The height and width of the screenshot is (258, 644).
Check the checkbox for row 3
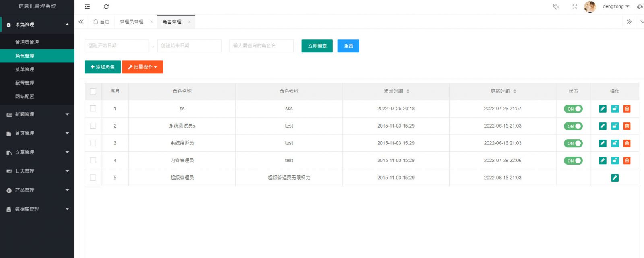(x=93, y=143)
